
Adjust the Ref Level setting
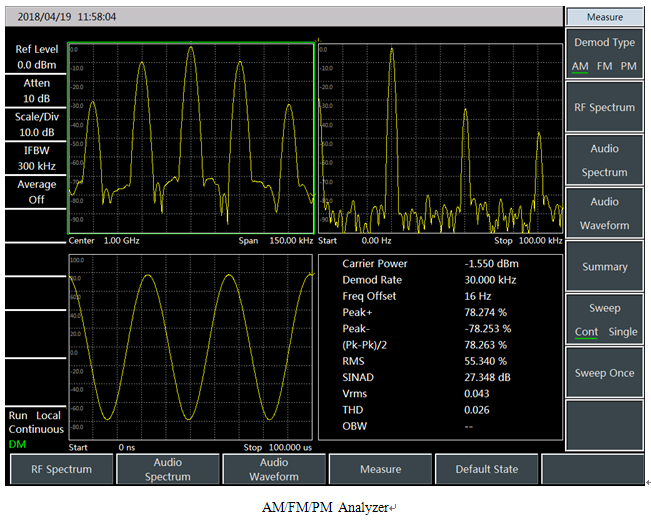(x=36, y=57)
